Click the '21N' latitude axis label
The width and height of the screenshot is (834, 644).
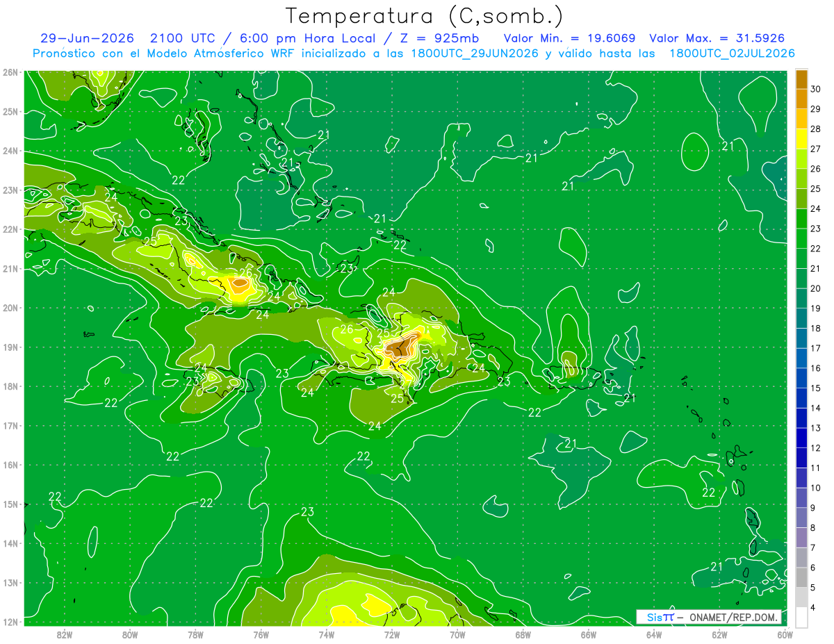pyautogui.click(x=10, y=268)
